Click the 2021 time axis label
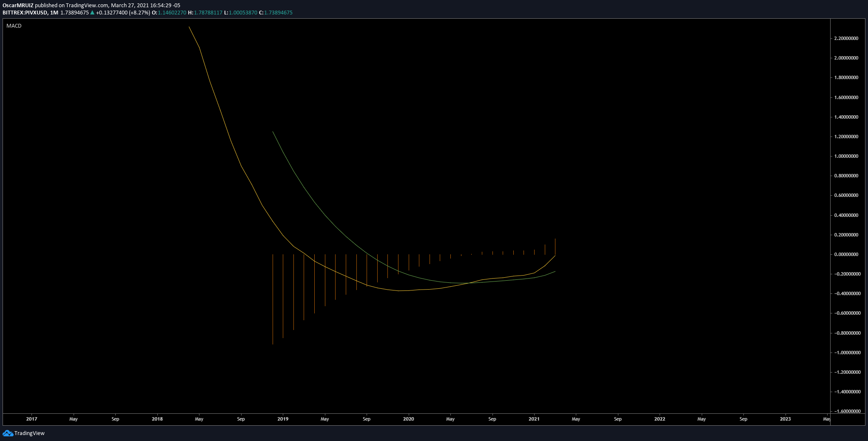This screenshot has height=441, width=868. 534,419
